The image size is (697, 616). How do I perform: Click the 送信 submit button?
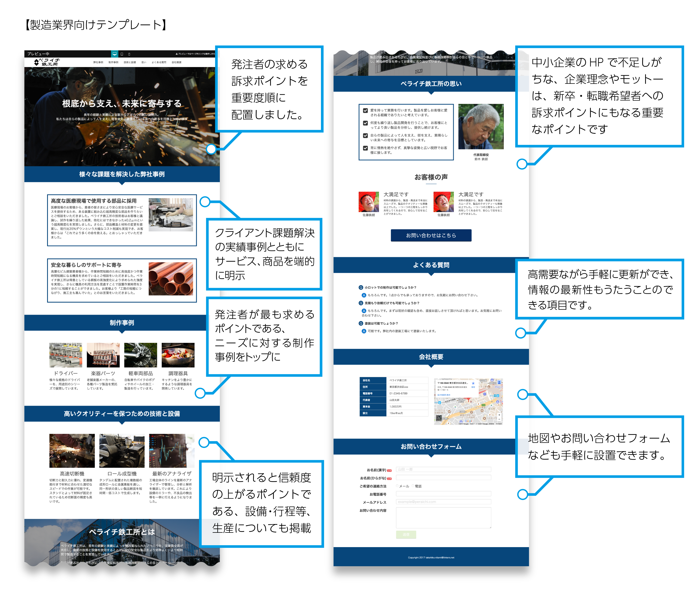406,534
